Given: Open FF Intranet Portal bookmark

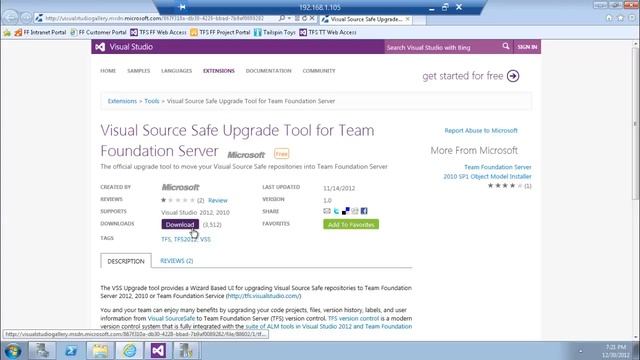Looking at the screenshot, I should tap(40, 32).
